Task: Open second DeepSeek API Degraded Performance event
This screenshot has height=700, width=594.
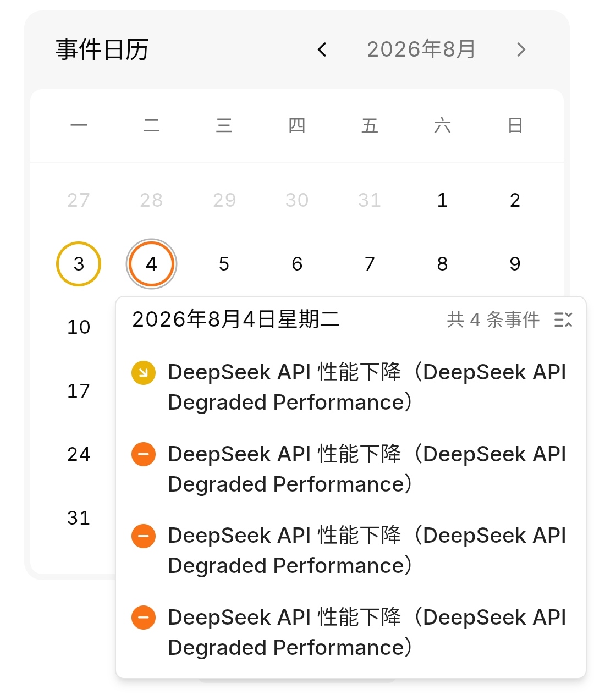Action: (x=367, y=469)
